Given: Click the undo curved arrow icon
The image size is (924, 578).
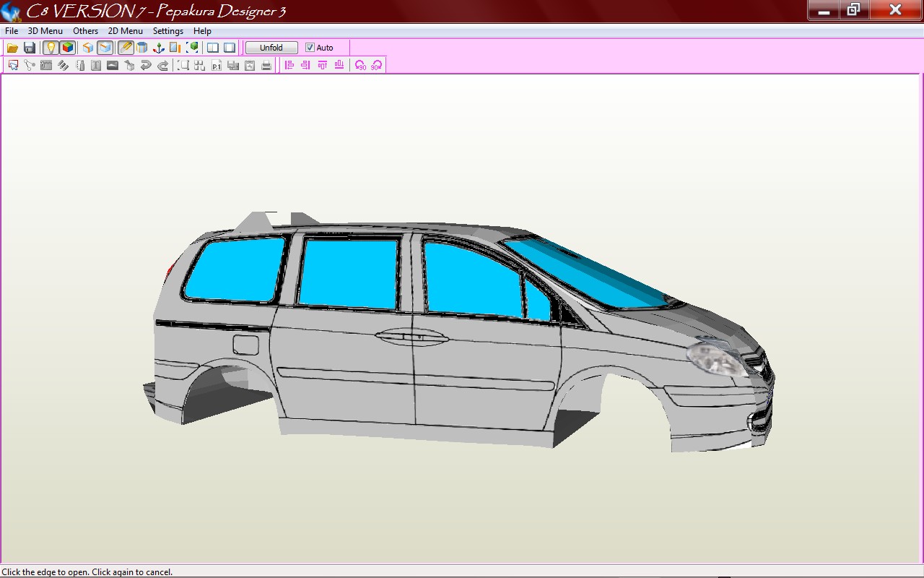Looking at the screenshot, I should coord(146,66).
